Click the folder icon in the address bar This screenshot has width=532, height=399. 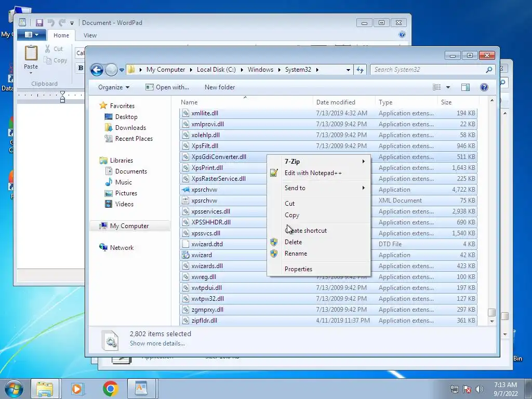(x=131, y=70)
